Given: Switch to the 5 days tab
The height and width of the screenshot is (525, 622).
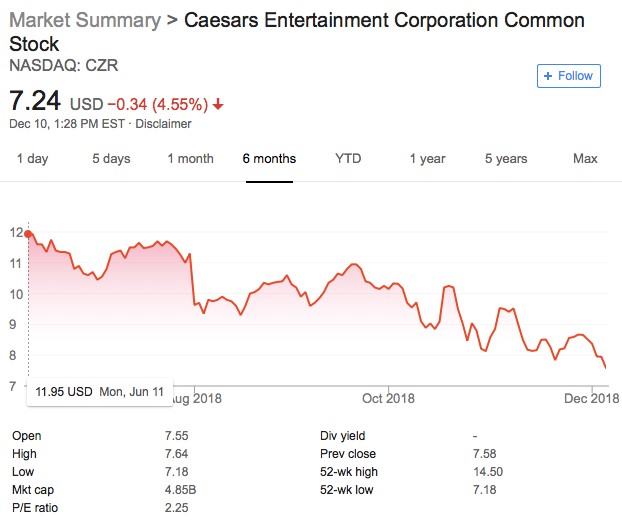Looking at the screenshot, I should pyautogui.click(x=111, y=159).
